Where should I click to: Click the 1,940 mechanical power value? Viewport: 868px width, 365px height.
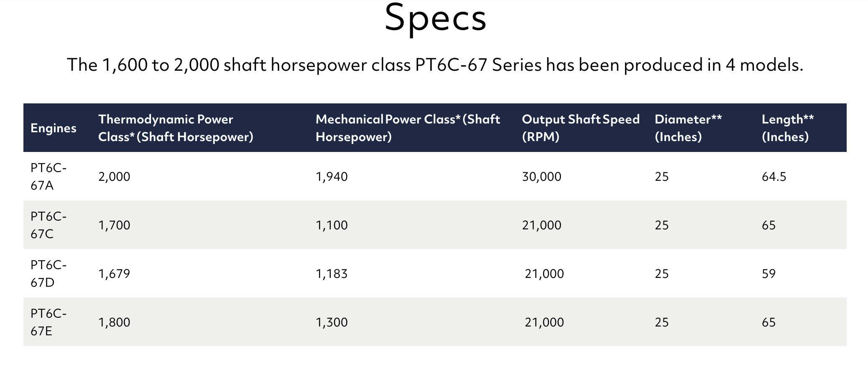[x=332, y=177]
